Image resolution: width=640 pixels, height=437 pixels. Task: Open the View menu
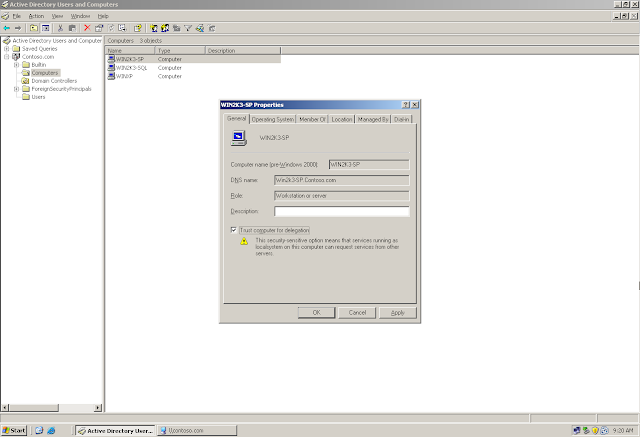click(x=58, y=16)
